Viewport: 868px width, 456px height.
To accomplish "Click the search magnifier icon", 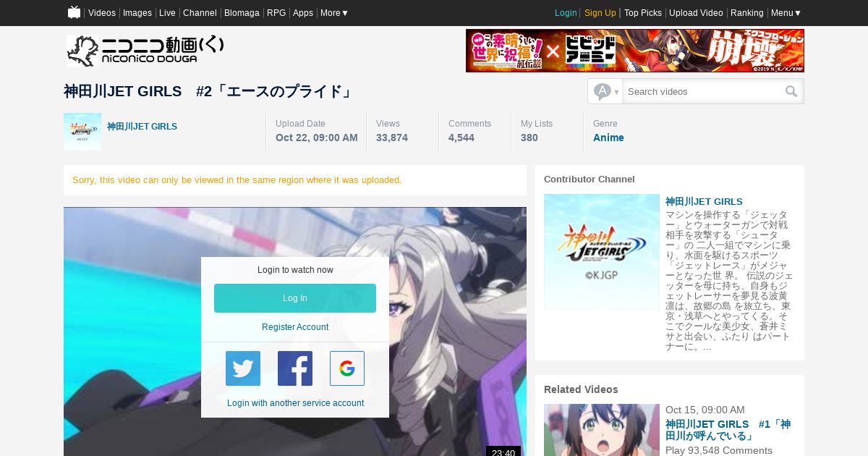I will click(791, 91).
